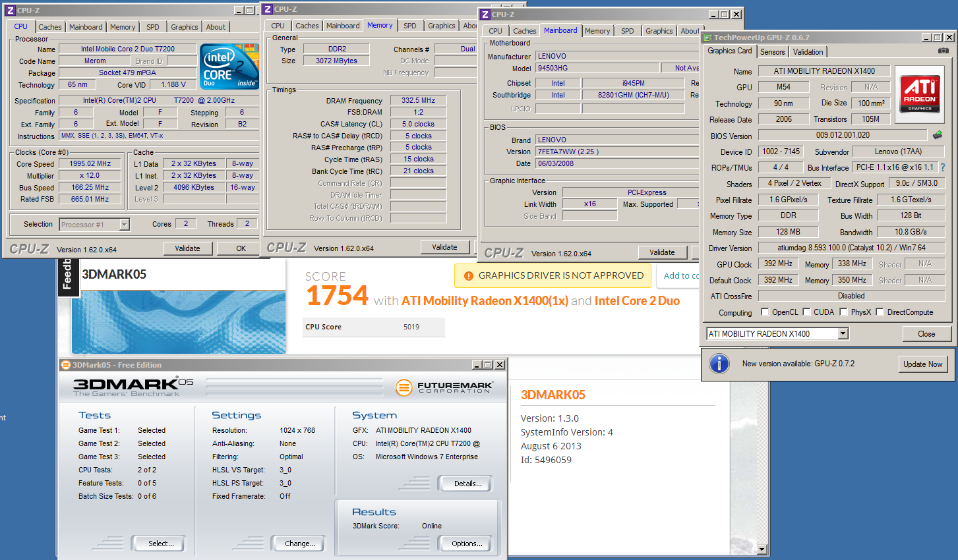This screenshot has width=958, height=560.
Task: Click the Memory Size 3072 MBytes value
Action: (336, 61)
